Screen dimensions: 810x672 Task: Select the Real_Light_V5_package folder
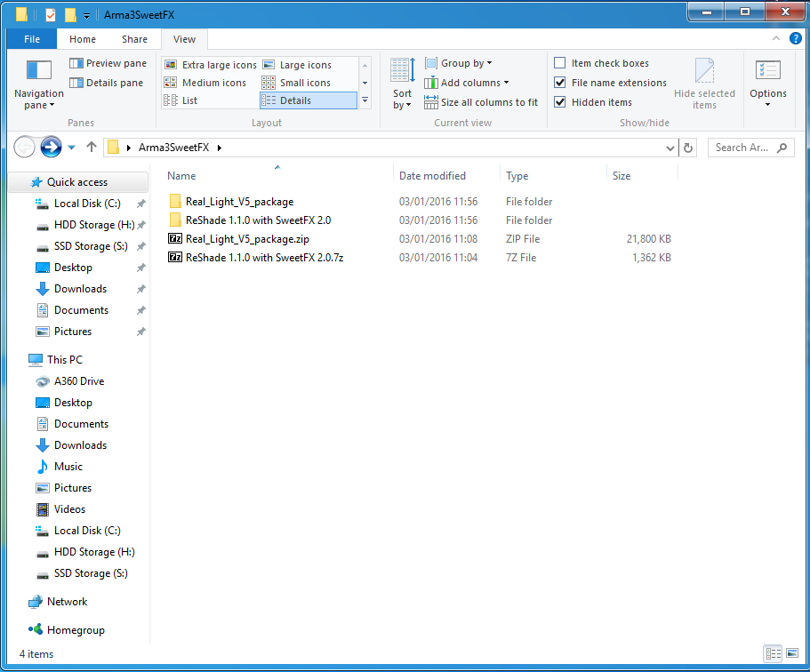(240, 202)
